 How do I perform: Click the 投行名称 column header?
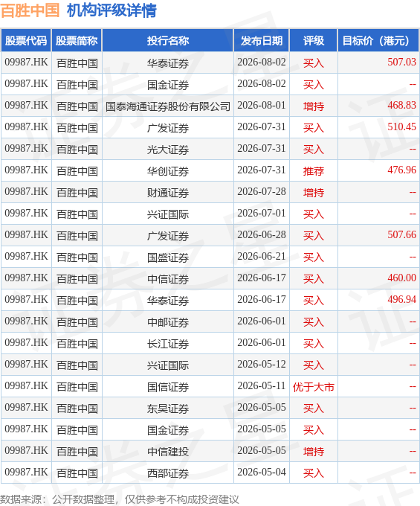(167, 40)
